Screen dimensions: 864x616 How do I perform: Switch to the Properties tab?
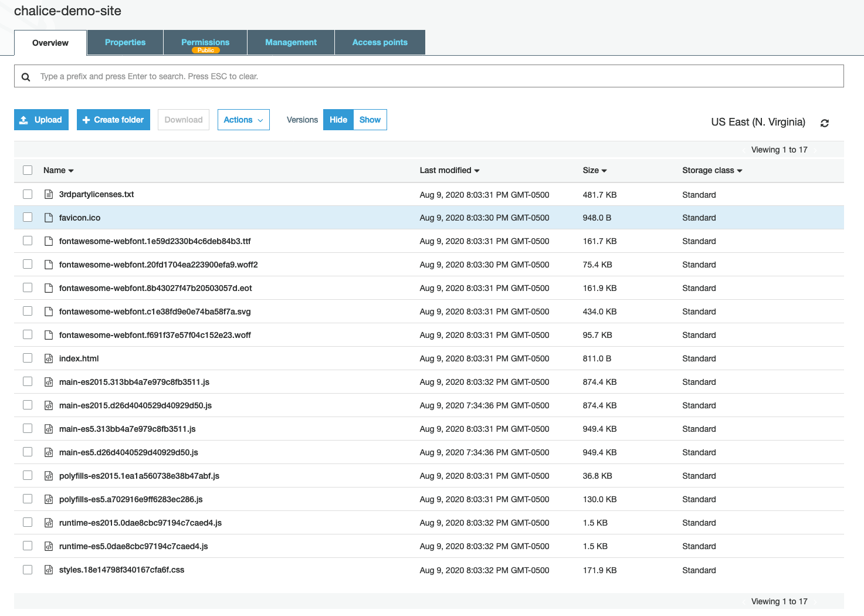[x=125, y=42]
